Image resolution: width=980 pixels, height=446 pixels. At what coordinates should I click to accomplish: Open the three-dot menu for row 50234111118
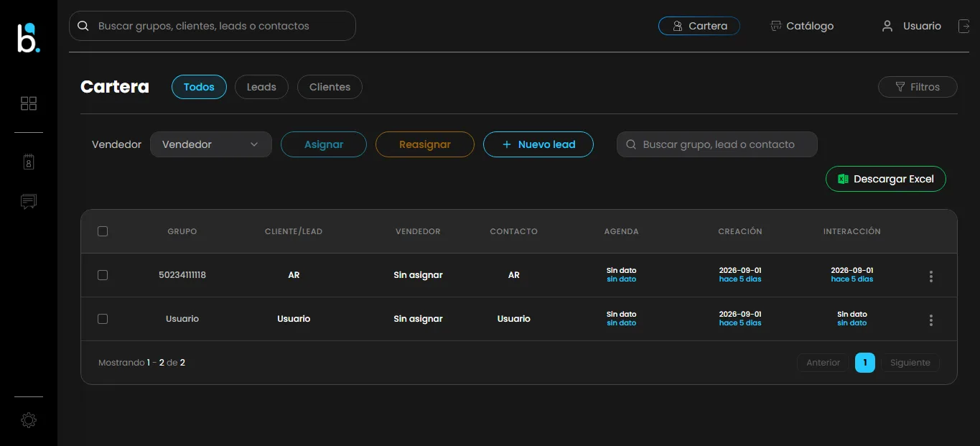(931, 277)
